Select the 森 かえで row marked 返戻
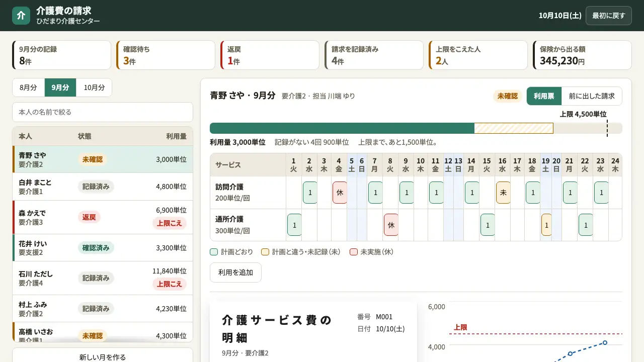 [x=103, y=217]
